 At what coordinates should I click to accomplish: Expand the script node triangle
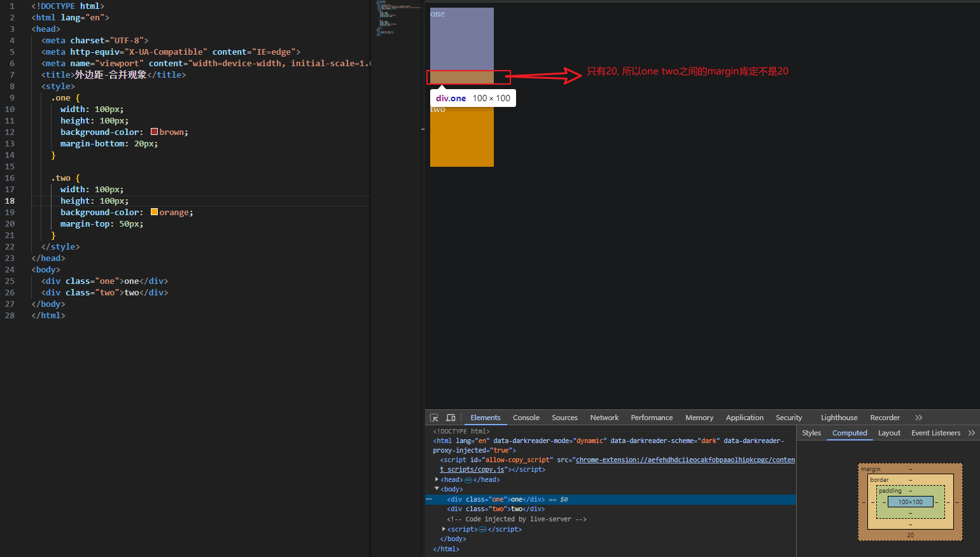coord(444,529)
